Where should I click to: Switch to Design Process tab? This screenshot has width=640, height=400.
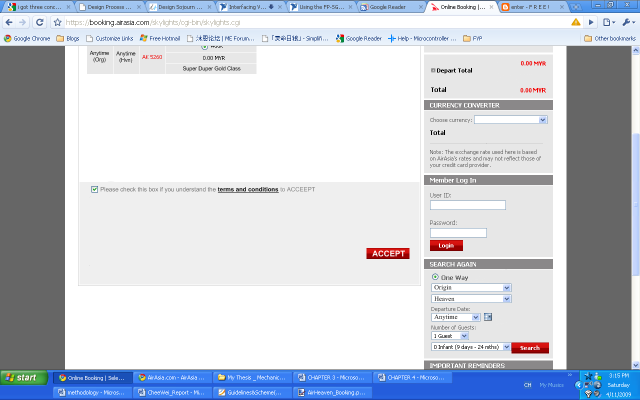coord(109,7)
